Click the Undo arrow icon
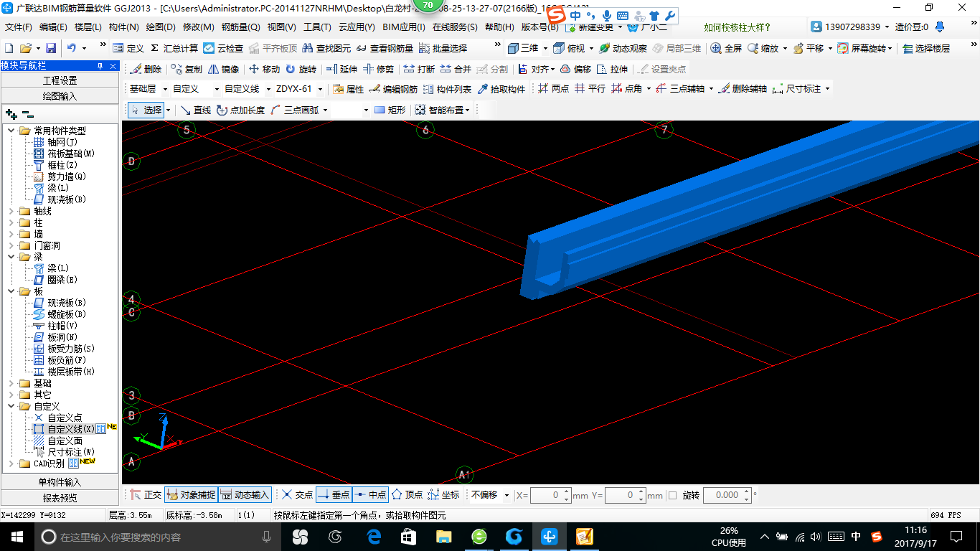Viewport: 980px width, 551px height. tap(72, 48)
